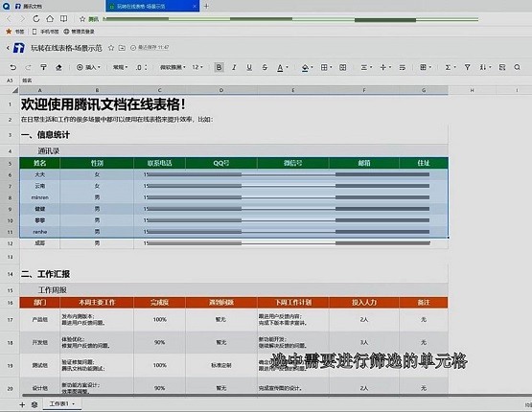Click the 投入人力 header cell
The image size is (532, 412).
[364, 303]
